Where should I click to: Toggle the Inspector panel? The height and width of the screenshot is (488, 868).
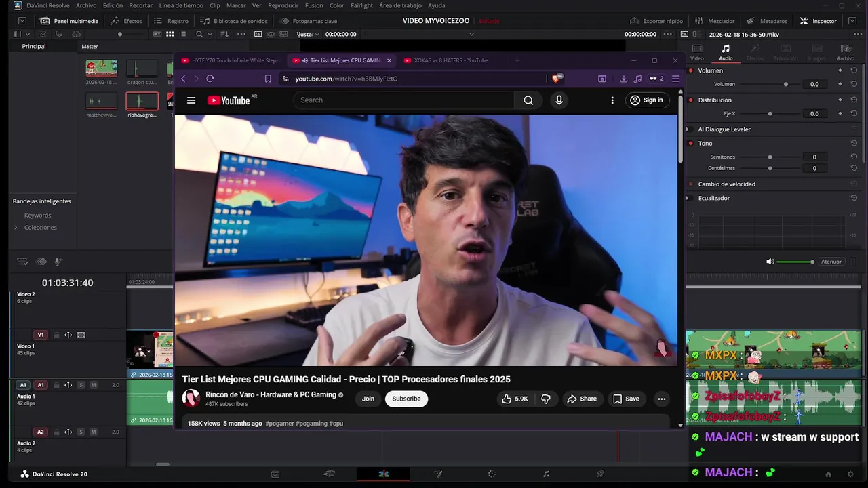818,21
